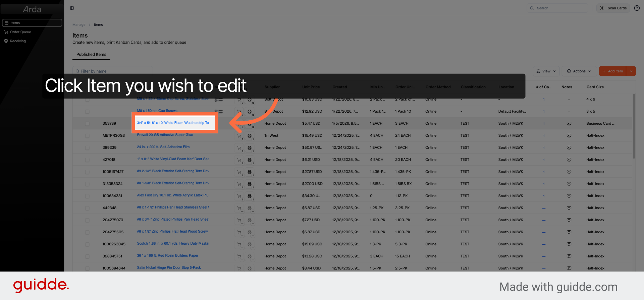
Task: Click the print icon for 24 in. x 200 ft. film row
Action: pyautogui.click(x=250, y=148)
